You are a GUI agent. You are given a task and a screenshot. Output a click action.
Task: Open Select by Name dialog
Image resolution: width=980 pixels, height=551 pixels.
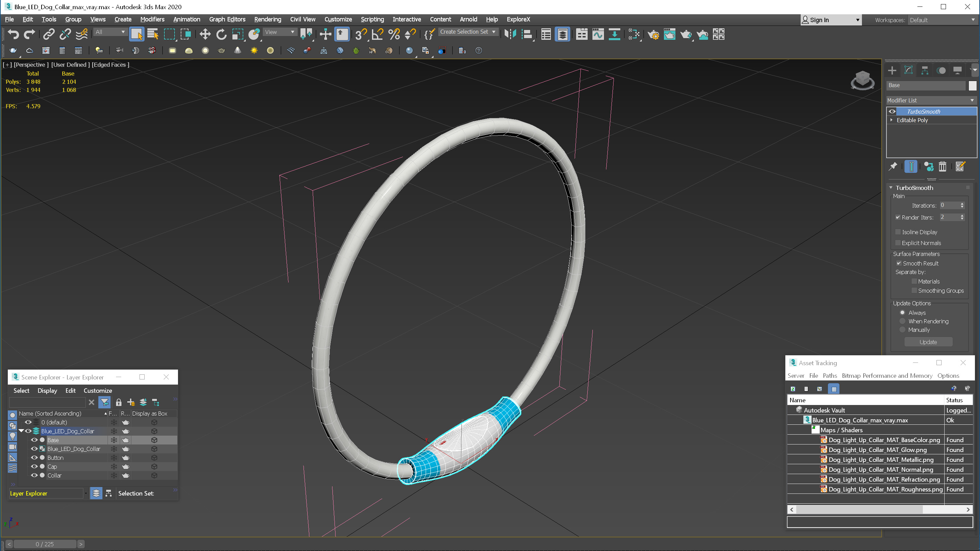(x=152, y=35)
